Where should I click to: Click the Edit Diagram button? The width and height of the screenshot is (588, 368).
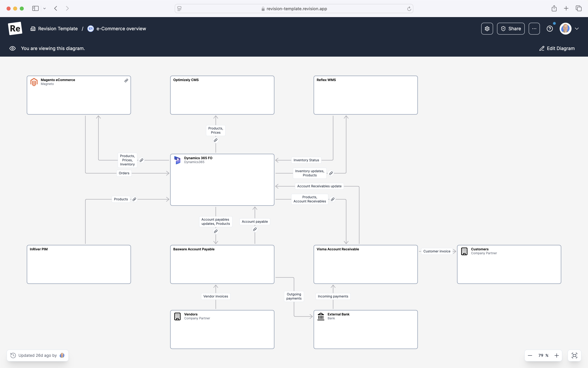click(557, 48)
